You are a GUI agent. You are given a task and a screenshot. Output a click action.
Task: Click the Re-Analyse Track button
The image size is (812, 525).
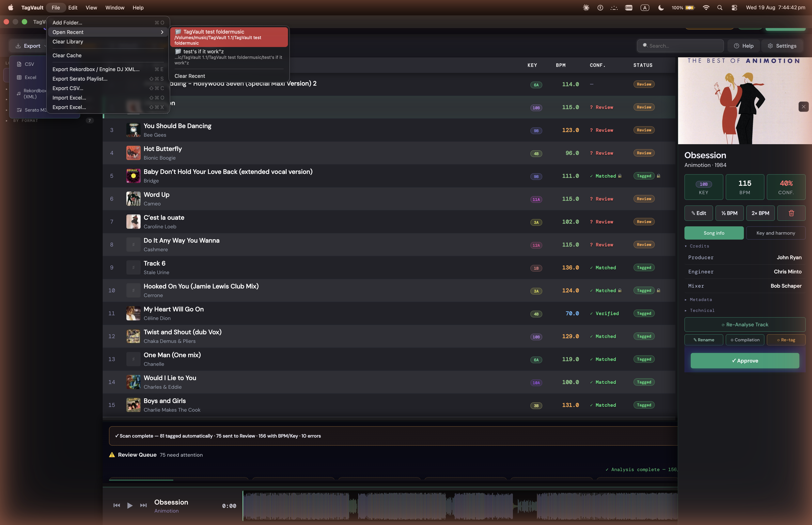point(744,325)
